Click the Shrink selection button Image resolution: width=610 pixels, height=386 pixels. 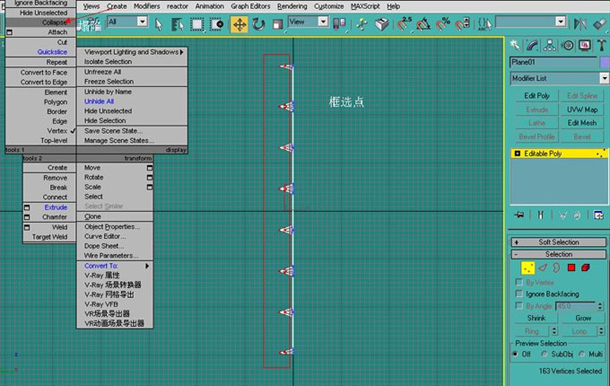[x=536, y=318]
